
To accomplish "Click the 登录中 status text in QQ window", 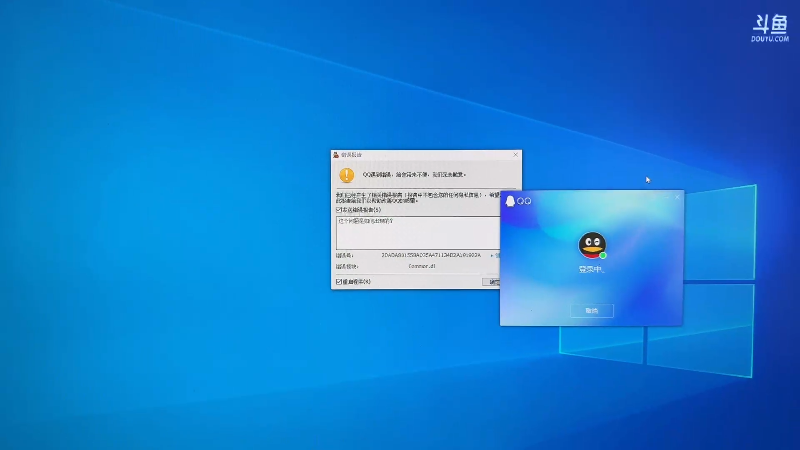I will [x=591, y=269].
